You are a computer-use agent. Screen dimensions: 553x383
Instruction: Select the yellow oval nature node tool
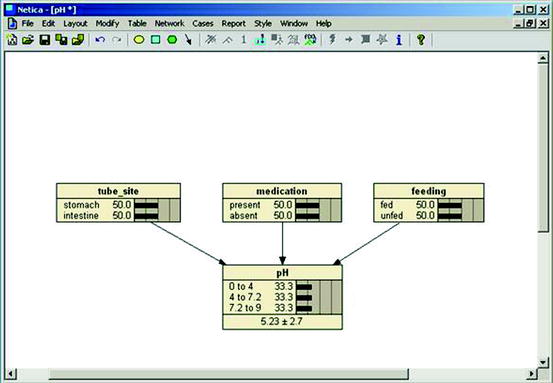(x=139, y=40)
